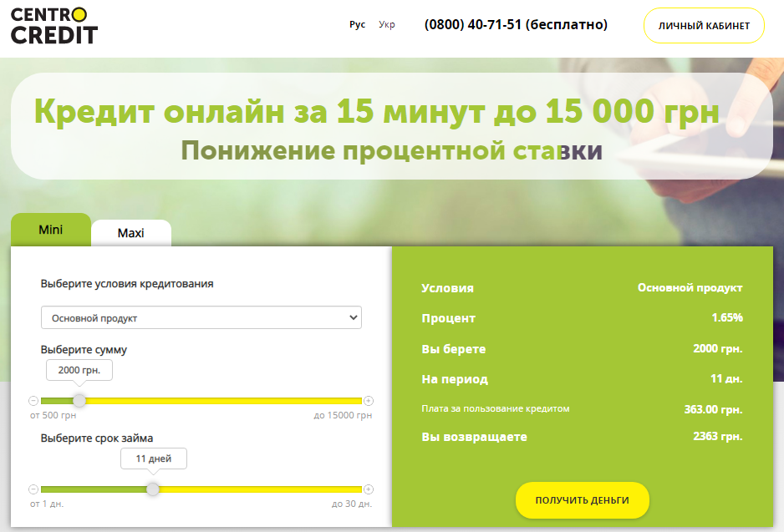Click the Вы возвращаете row label

point(475,437)
